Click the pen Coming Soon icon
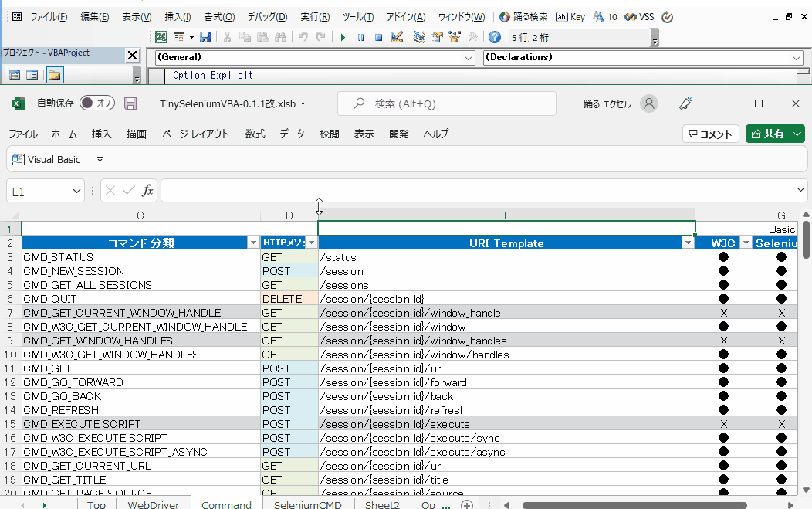Image resolution: width=812 pixels, height=509 pixels. click(x=685, y=103)
